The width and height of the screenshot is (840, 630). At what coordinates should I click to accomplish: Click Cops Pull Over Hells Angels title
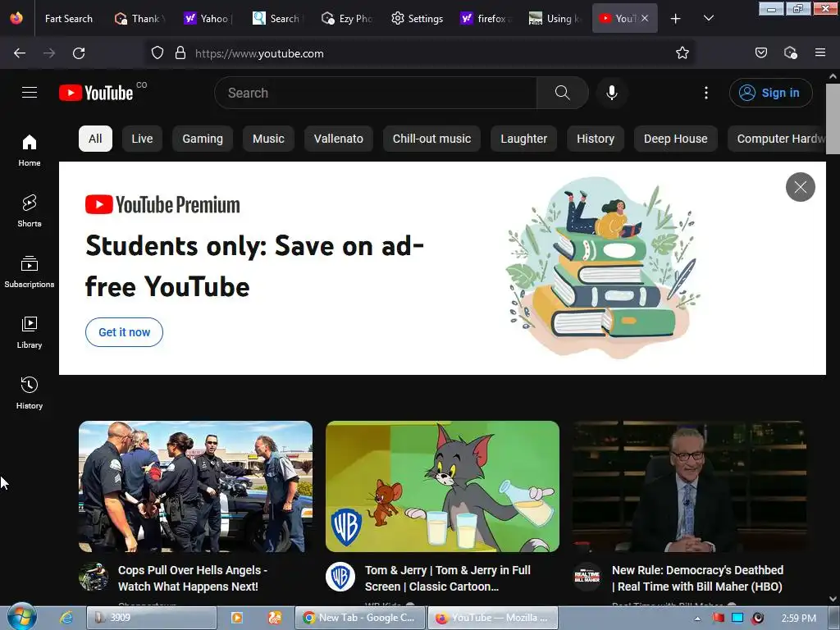(x=193, y=578)
